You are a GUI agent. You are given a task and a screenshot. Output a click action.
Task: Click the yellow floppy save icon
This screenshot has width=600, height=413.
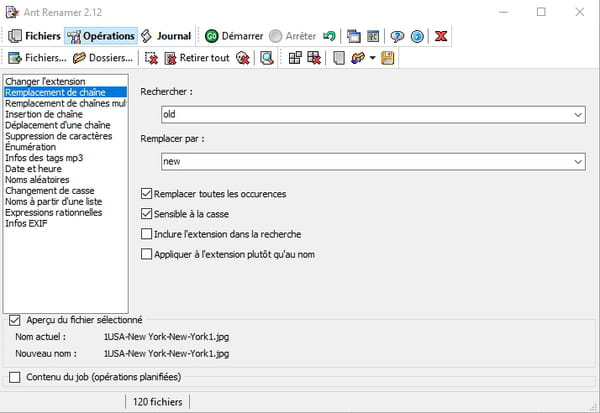pos(388,58)
